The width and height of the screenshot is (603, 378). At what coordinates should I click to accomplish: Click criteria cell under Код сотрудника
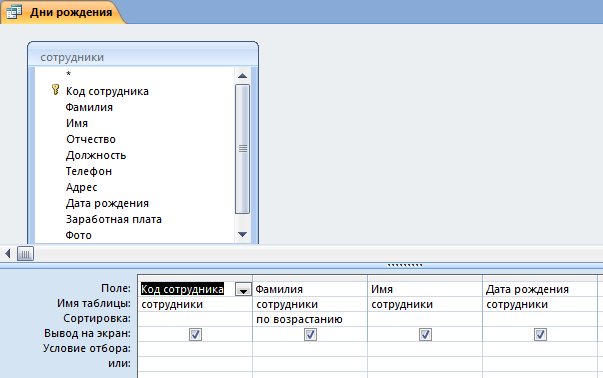click(195, 349)
